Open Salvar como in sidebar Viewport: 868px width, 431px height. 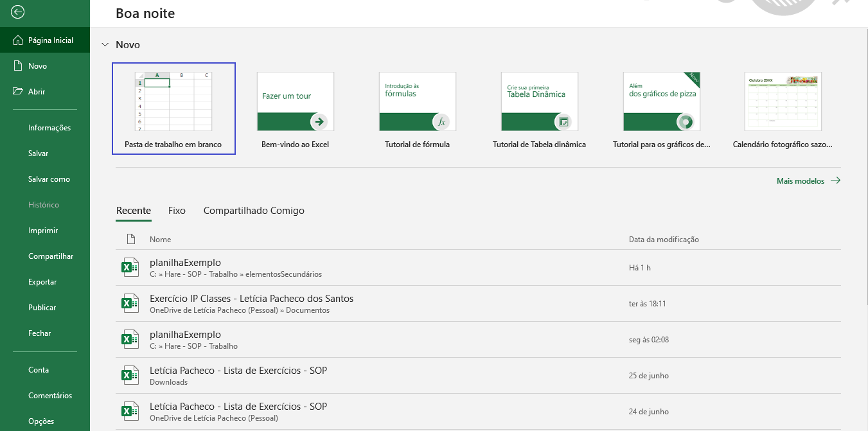click(x=49, y=179)
